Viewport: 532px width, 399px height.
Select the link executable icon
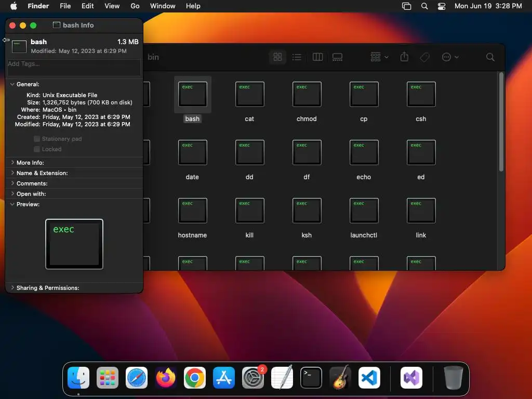pyautogui.click(x=421, y=211)
